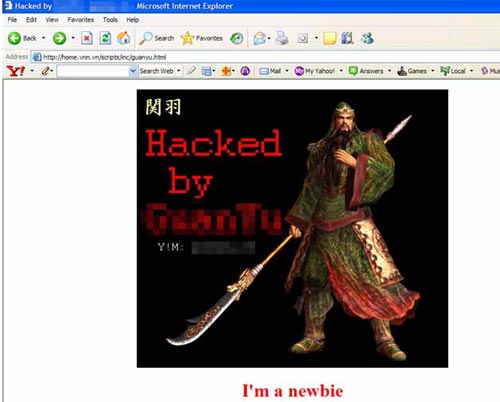Click the Yahoo toolbar pencil icon
This screenshot has height=402, width=500.
click(x=46, y=71)
